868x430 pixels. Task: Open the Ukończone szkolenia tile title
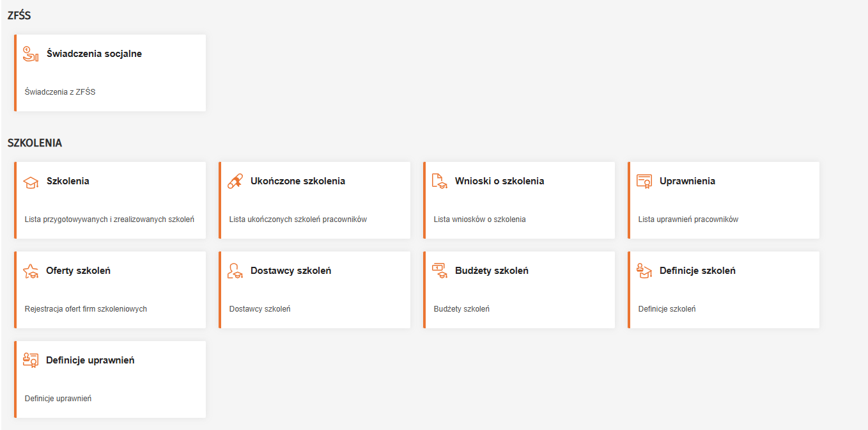298,181
